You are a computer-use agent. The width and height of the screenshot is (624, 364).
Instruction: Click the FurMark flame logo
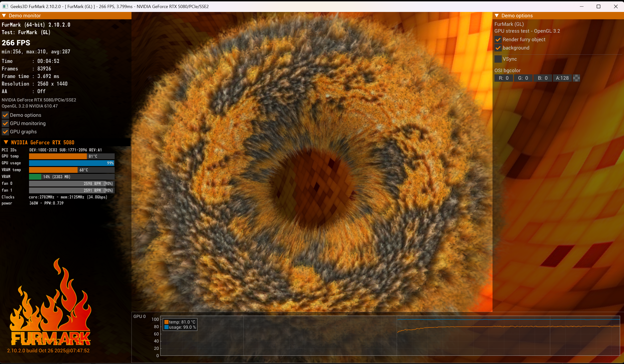tap(50, 302)
